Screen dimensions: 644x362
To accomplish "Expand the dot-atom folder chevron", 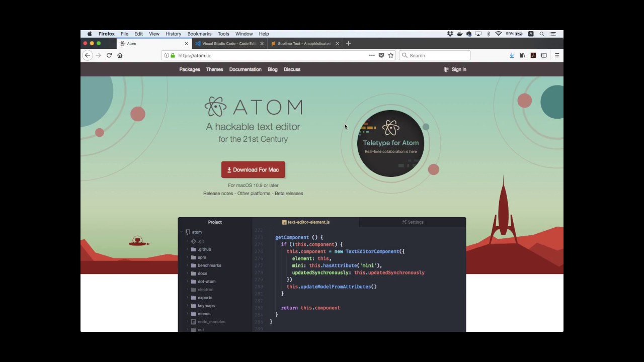I will (x=188, y=282).
